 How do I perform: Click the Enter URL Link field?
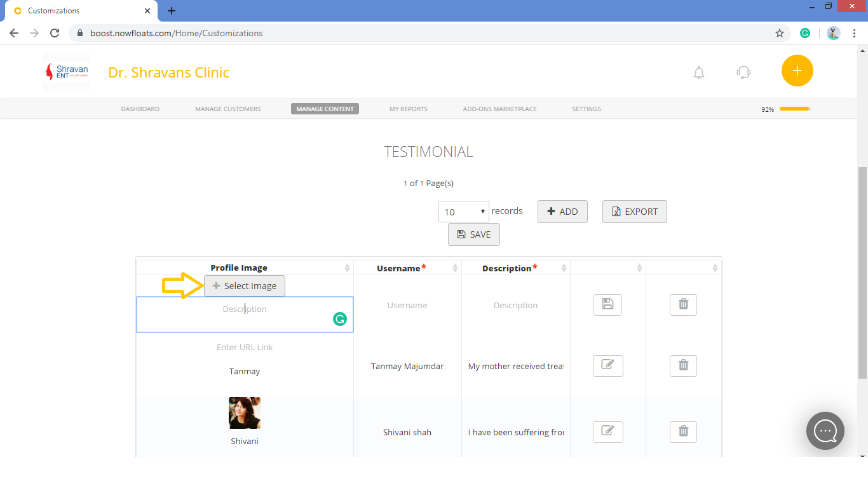pyautogui.click(x=245, y=347)
